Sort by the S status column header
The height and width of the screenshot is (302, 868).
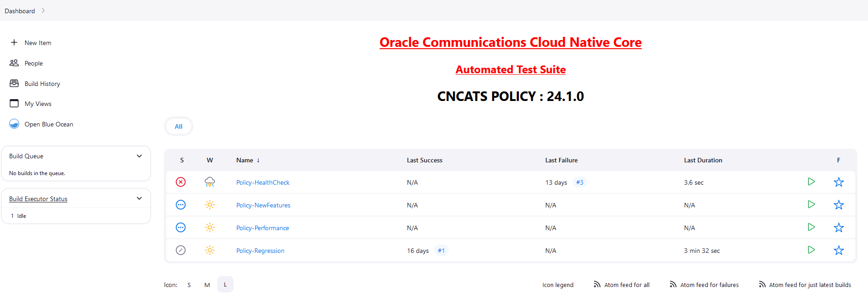(x=182, y=160)
